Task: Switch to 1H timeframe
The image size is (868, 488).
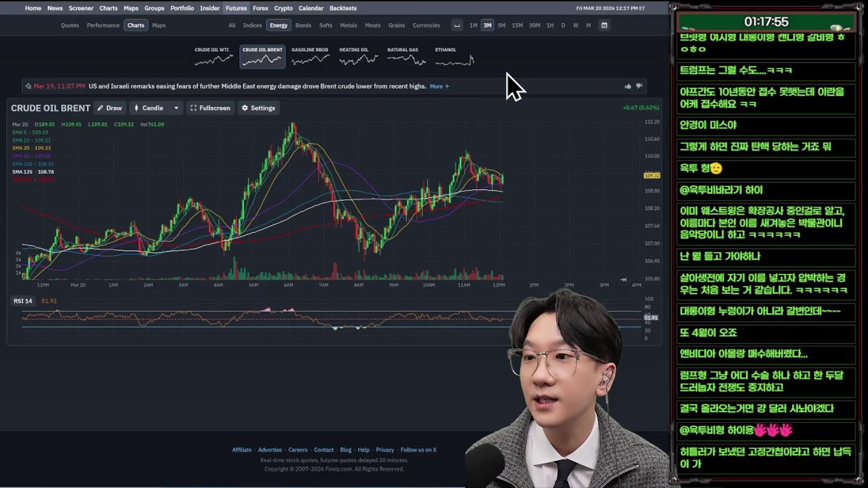Action: coord(550,25)
